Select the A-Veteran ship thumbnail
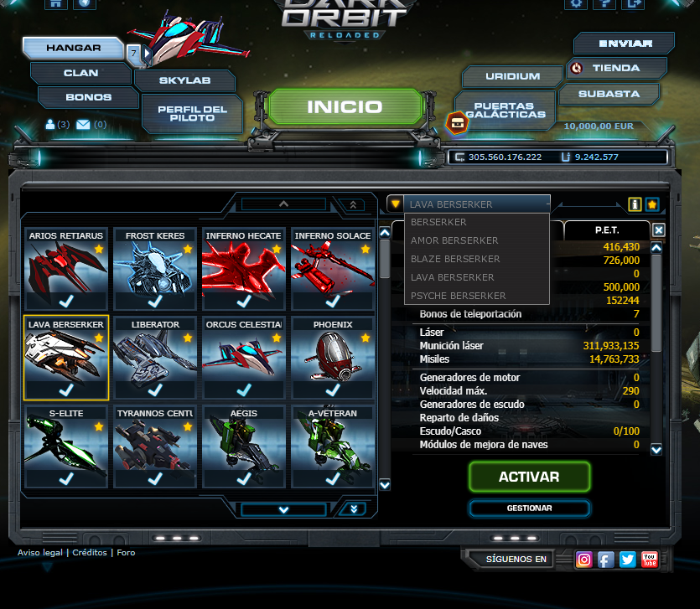The height and width of the screenshot is (609, 700). (x=333, y=447)
